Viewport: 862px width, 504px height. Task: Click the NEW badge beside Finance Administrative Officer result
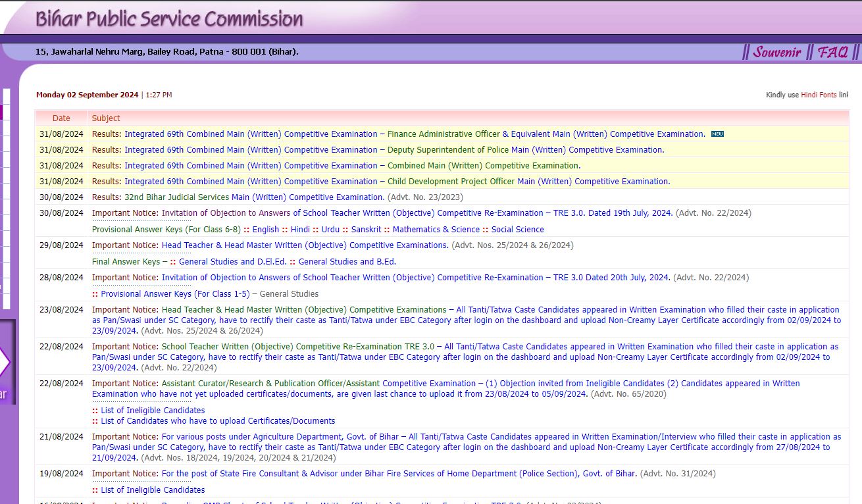(x=717, y=134)
